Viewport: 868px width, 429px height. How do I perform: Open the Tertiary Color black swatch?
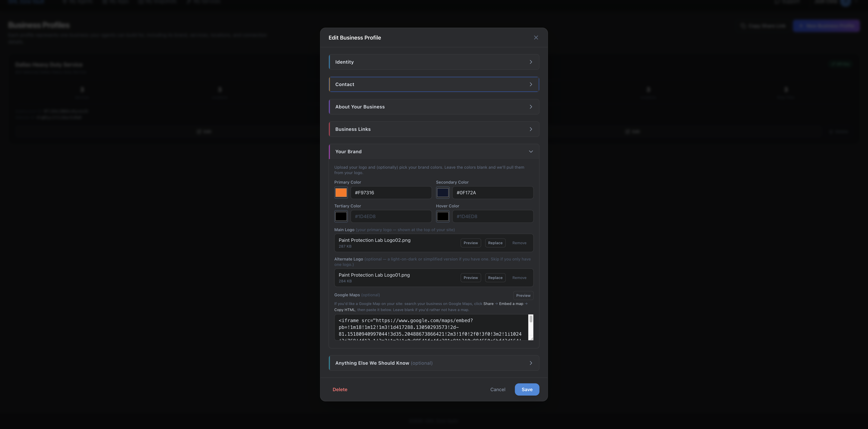click(x=341, y=217)
